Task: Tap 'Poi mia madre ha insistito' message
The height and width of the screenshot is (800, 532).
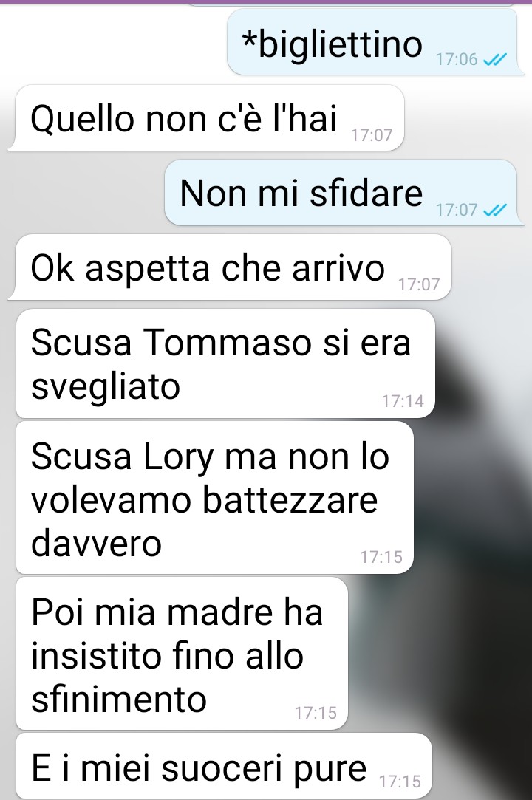Action: pyautogui.click(x=182, y=654)
